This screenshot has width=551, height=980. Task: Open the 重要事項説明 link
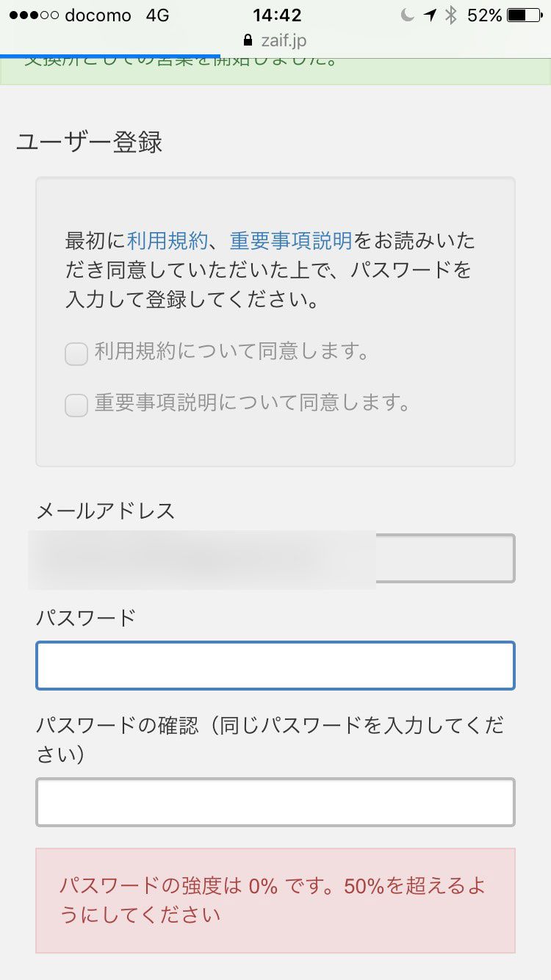pyautogui.click(x=291, y=240)
